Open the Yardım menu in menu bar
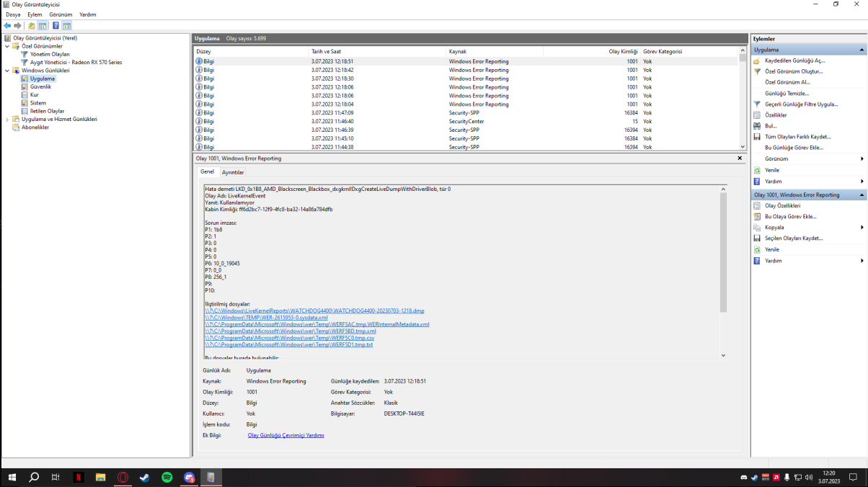The height and width of the screenshot is (487, 868). pos(87,14)
